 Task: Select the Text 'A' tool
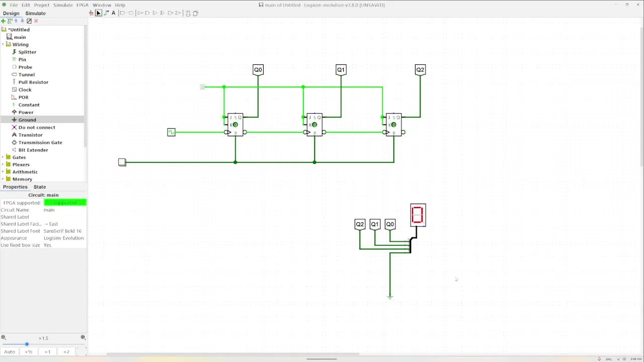click(114, 13)
